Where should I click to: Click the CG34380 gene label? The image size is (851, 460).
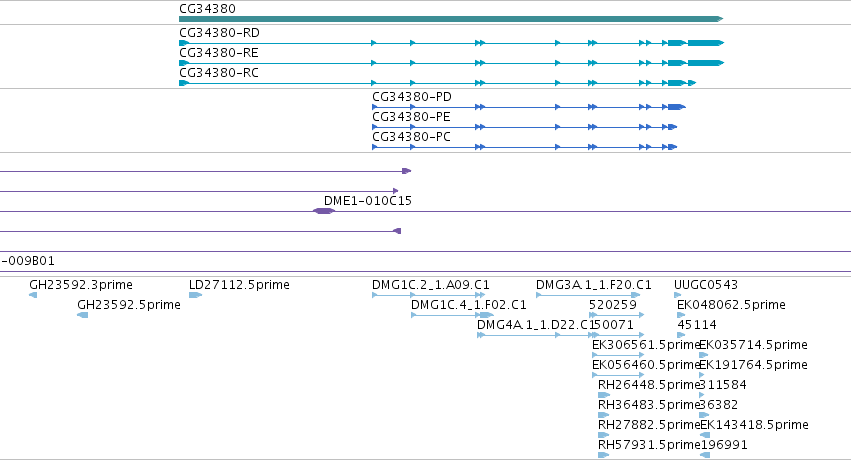207,9
